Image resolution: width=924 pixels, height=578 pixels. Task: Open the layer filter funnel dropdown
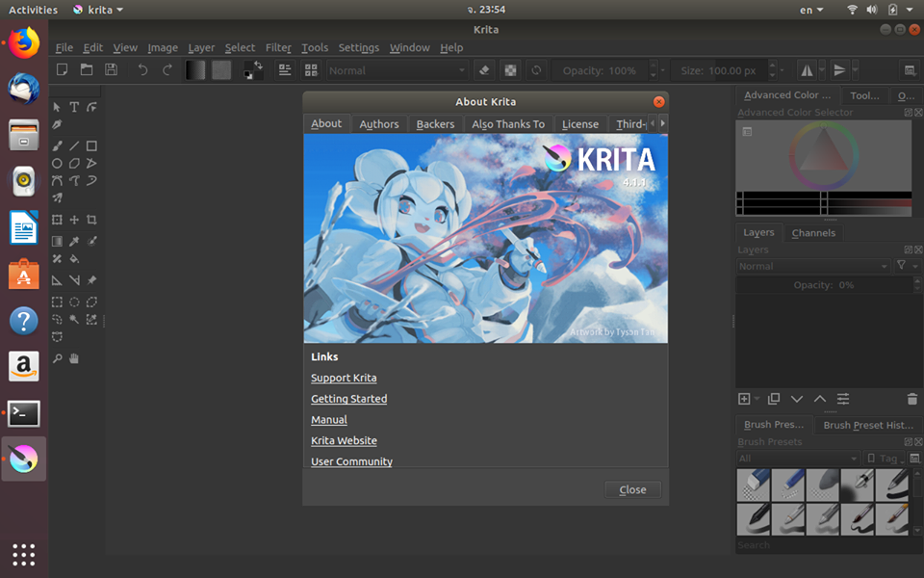(907, 266)
